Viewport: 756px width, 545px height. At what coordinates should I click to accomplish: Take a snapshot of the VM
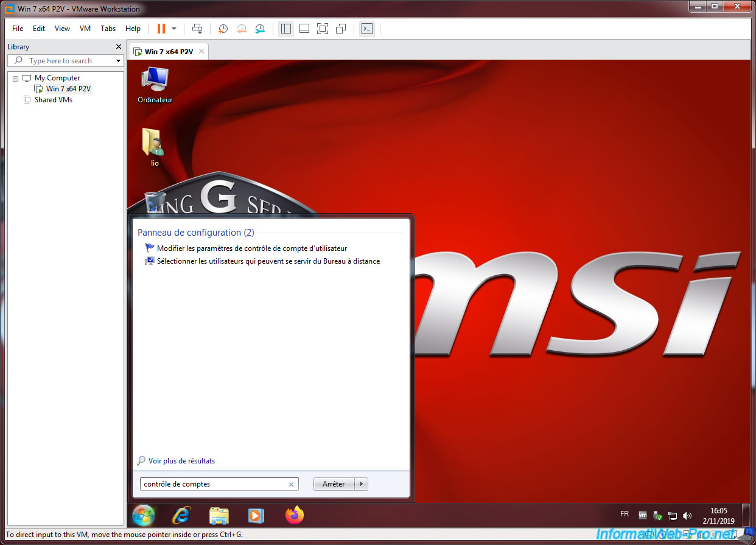coord(223,29)
